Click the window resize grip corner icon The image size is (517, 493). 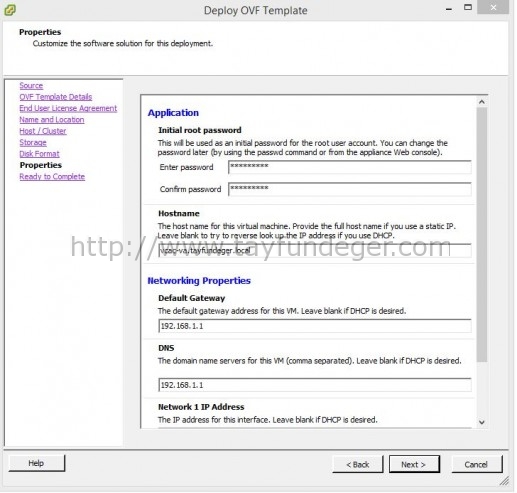coord(504,481)
